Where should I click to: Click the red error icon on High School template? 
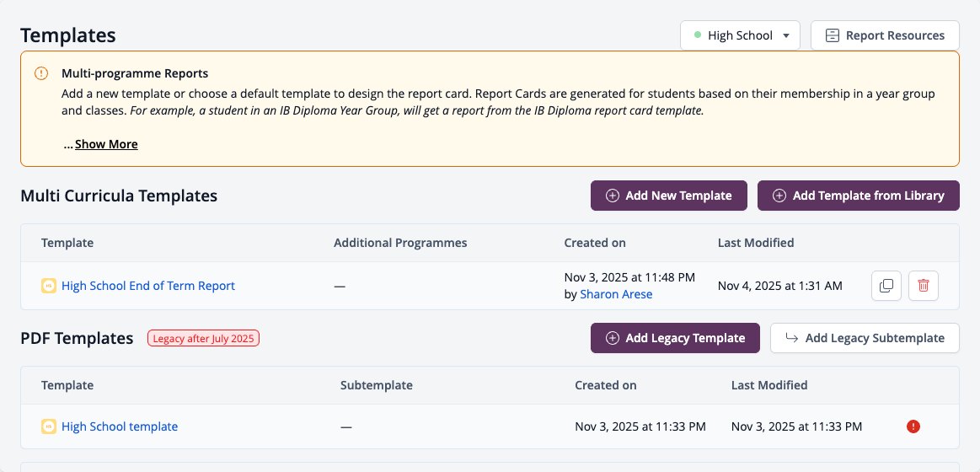click(913, 426)
